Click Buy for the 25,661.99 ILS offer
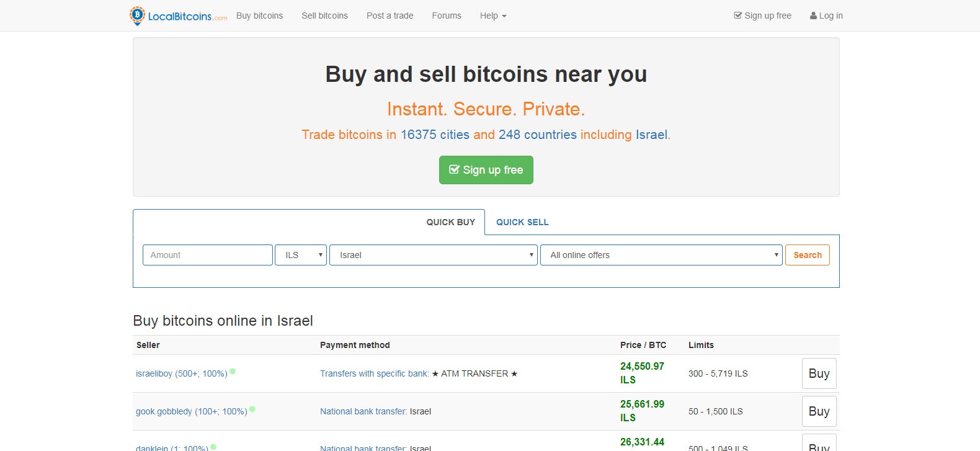Screen dimensions: 980x451 pos(819,411)
